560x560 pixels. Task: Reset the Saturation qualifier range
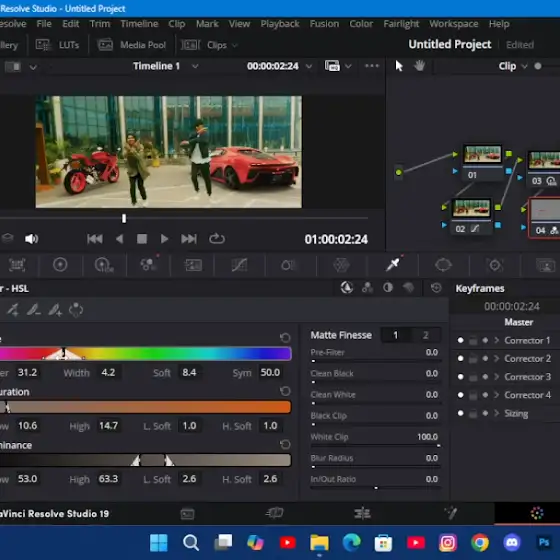tap(285, 391)
